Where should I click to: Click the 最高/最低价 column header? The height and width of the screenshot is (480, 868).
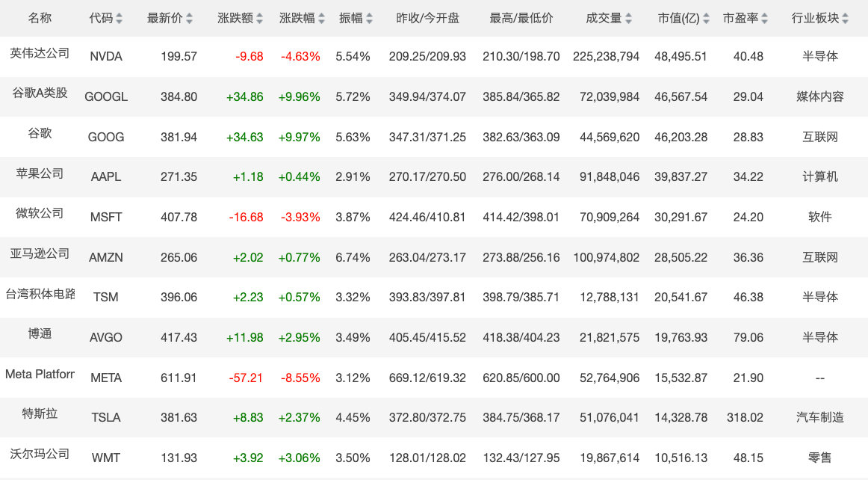click(x=521, y=18)
